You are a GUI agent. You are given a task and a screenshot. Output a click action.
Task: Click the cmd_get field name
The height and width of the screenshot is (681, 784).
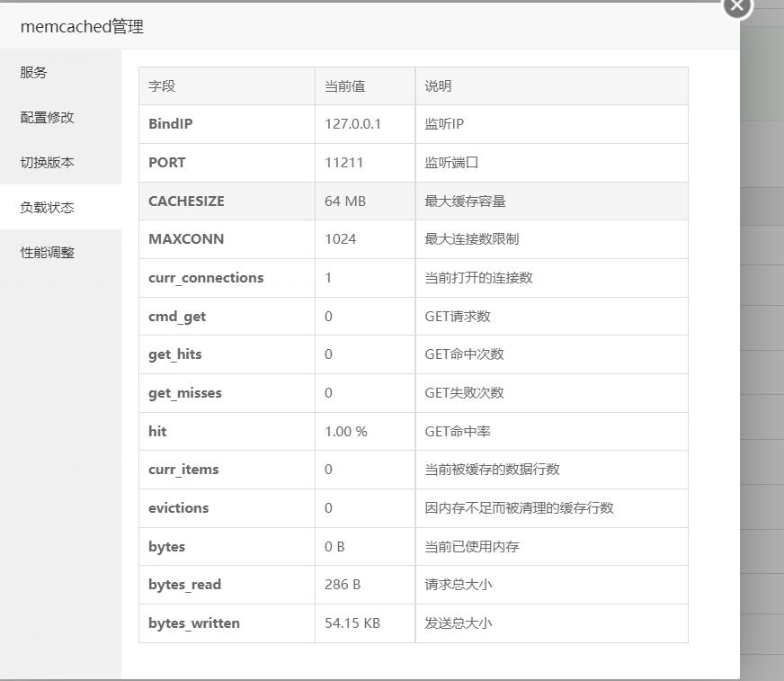tap(177, 317)
